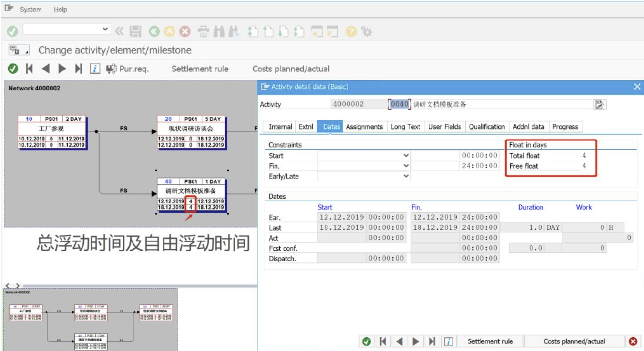Screen dimensions: 644x351
Task: Click Costs planned/actual in the application toolbar
Action: pos(291,69)
